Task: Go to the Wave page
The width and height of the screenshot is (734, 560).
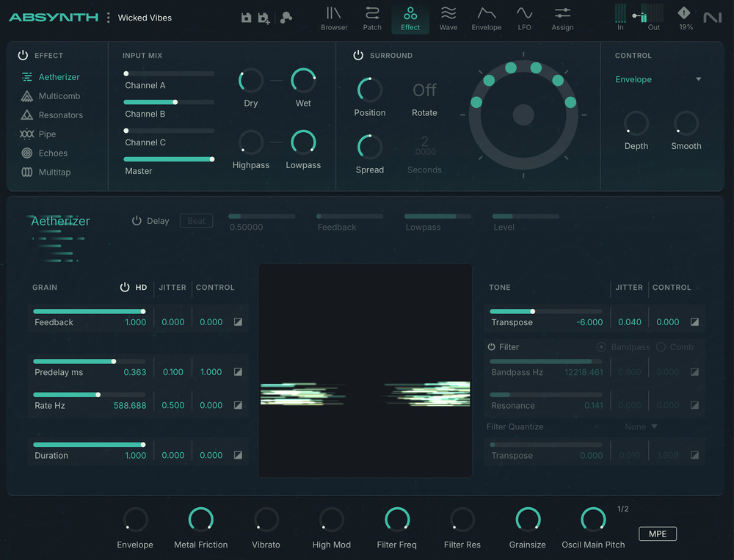Action: click(448, 19)
